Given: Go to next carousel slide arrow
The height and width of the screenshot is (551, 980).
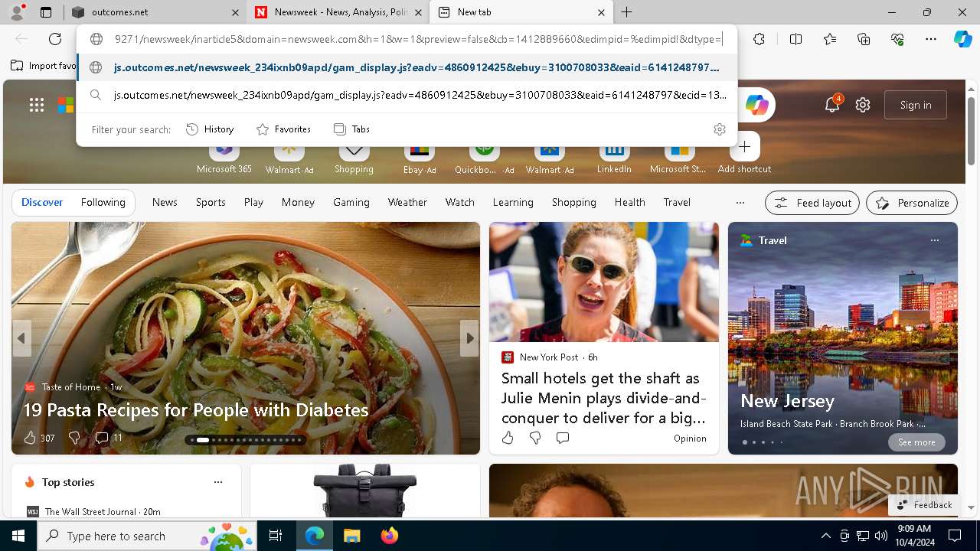Looking at the screenshot, I should pos(469,338).
